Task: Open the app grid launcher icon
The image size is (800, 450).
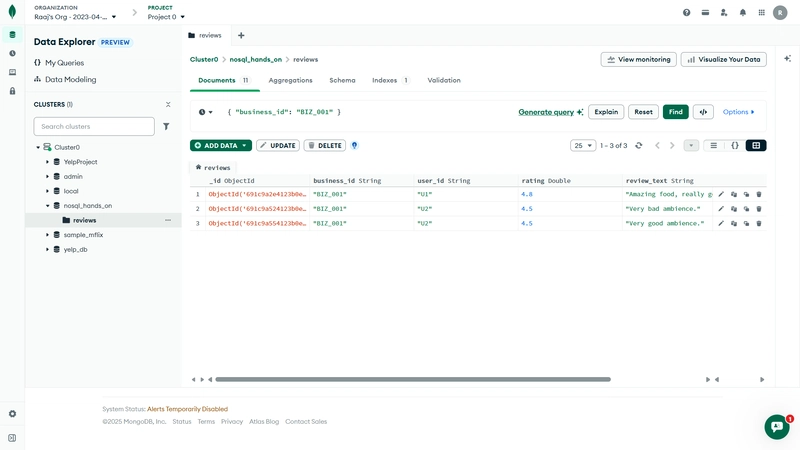Action: click(761, 13)
